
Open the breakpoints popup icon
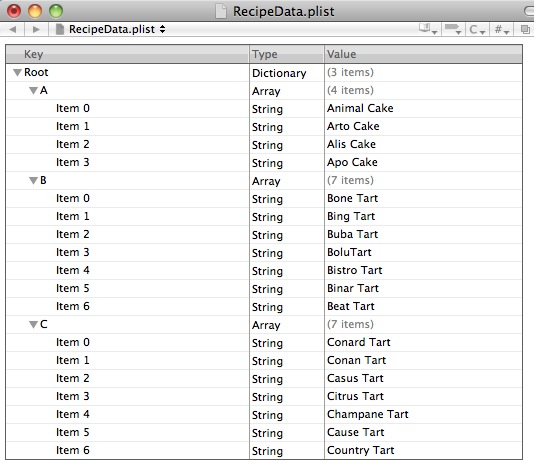pos(453,29)
